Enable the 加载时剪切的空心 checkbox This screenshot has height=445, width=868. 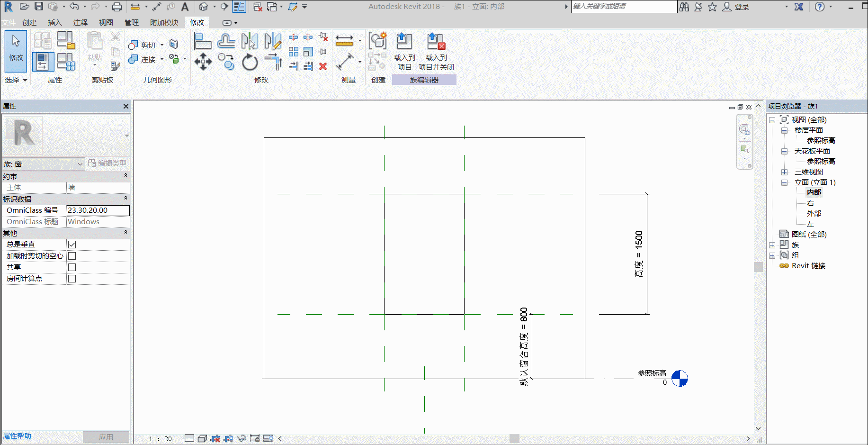(72, 256)
